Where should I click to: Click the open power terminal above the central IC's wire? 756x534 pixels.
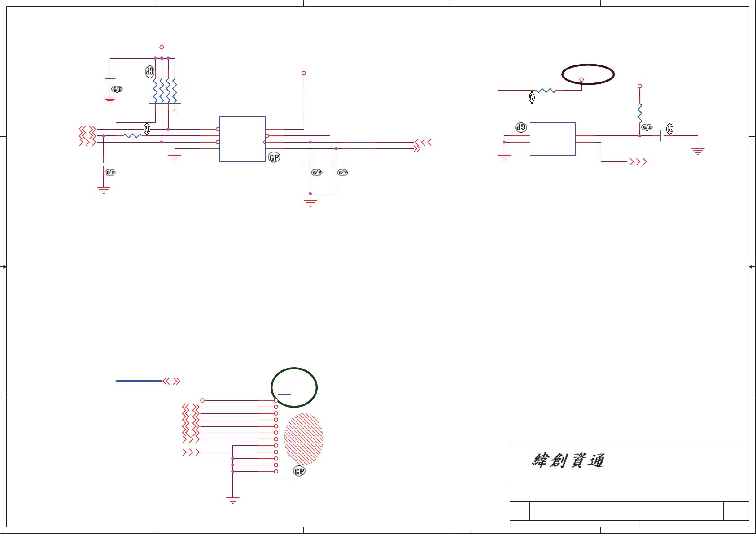pyautogui.click(x=304, y=73)
